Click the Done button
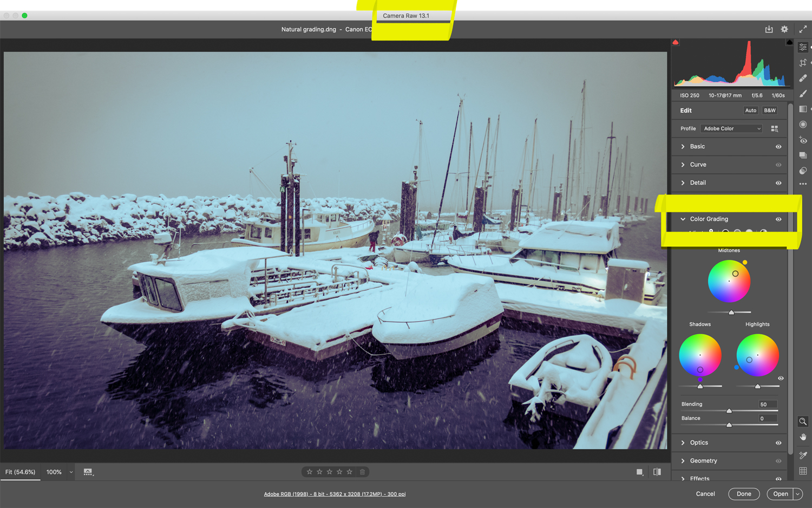812x508 pixels. click(744, 493)
